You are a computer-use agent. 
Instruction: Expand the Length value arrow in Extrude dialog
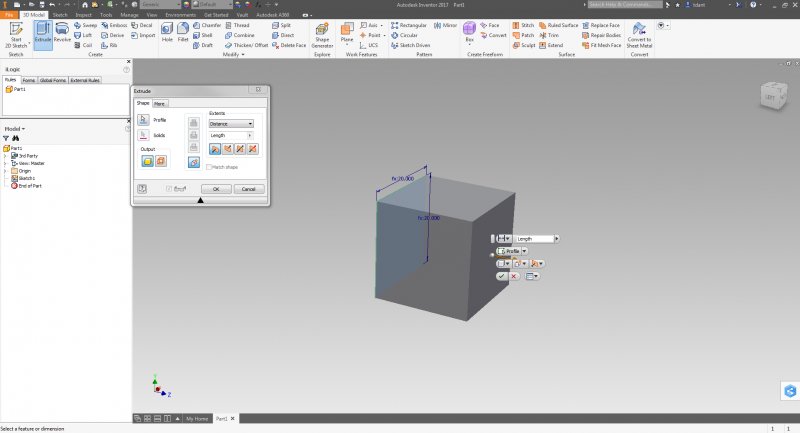[249, 135]
